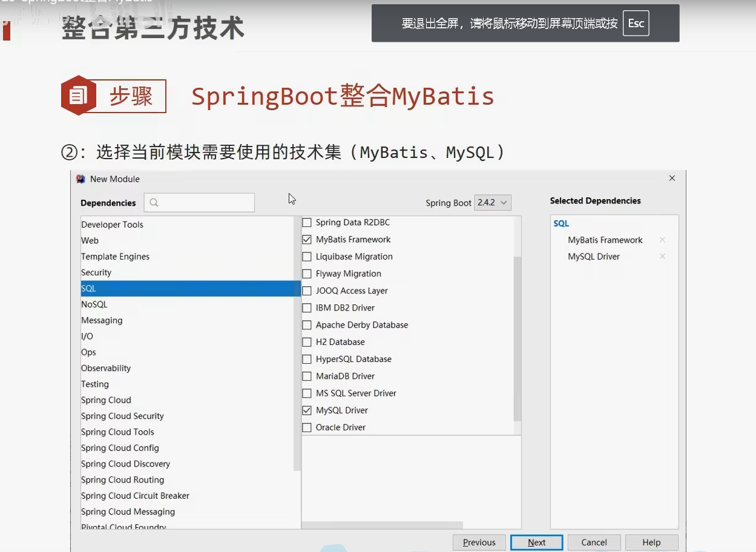Check the H2 Database checkbox
This screenshot has height=552, width=756.
307,342
